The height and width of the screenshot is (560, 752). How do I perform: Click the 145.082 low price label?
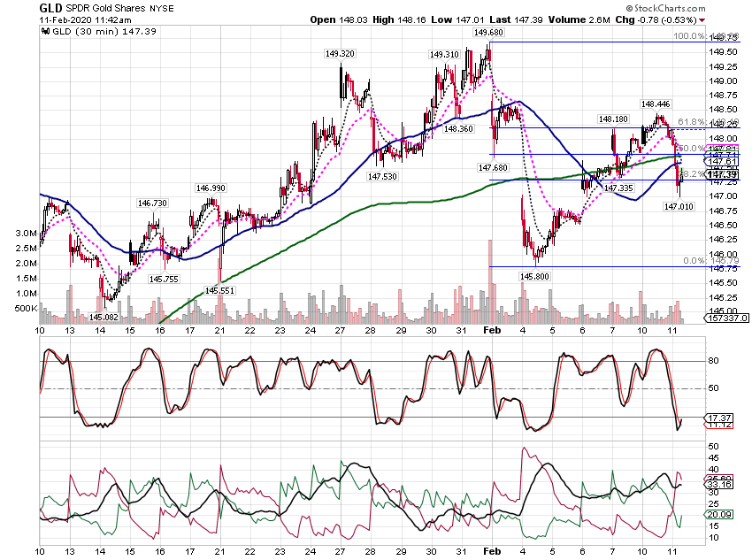tap(104, 318)
